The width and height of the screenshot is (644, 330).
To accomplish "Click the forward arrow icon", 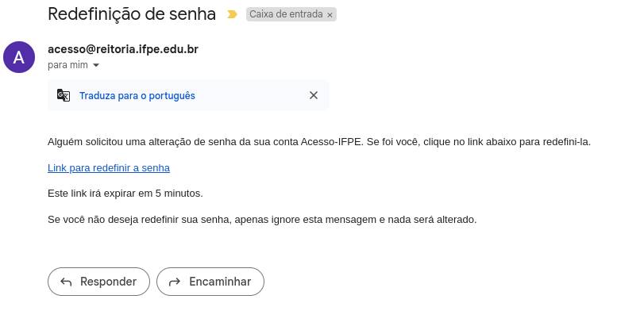I will pos(174,282).
